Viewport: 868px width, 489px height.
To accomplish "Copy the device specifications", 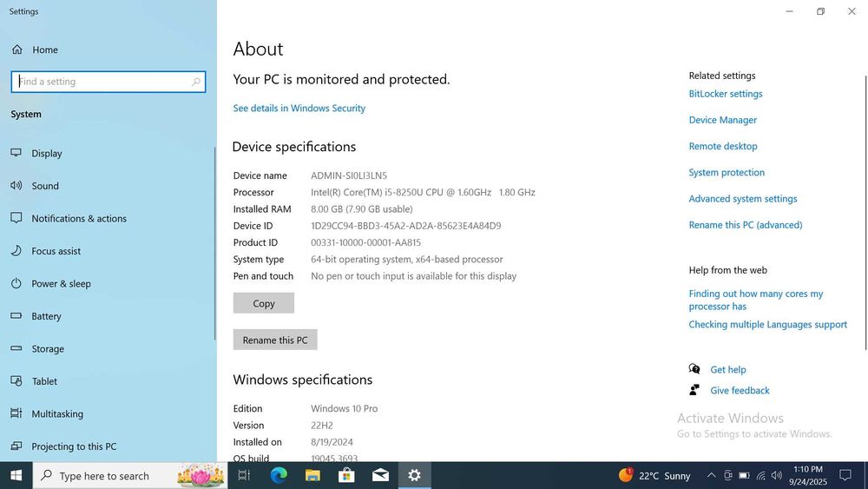I will tap(264, 303).
